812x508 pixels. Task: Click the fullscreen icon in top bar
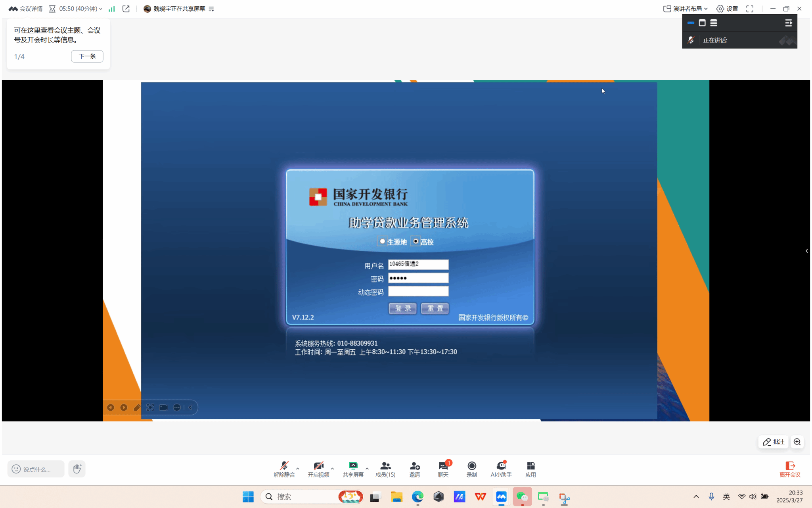click(x=749, y=9)
